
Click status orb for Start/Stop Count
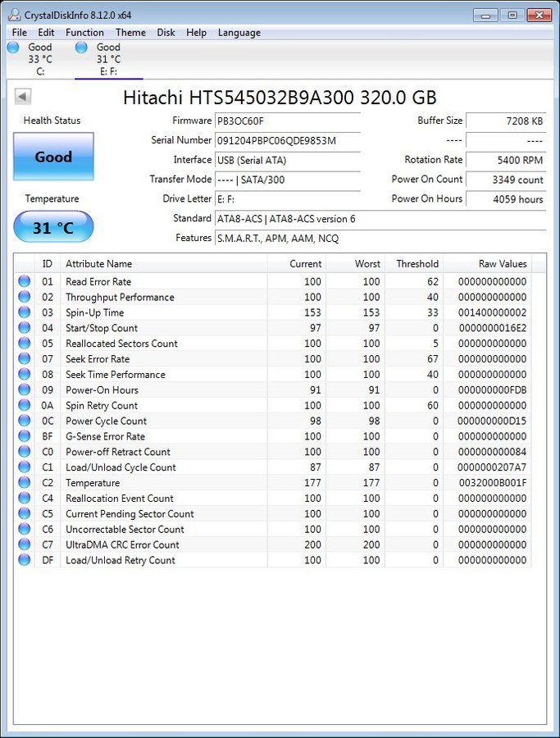coord(24,328)
